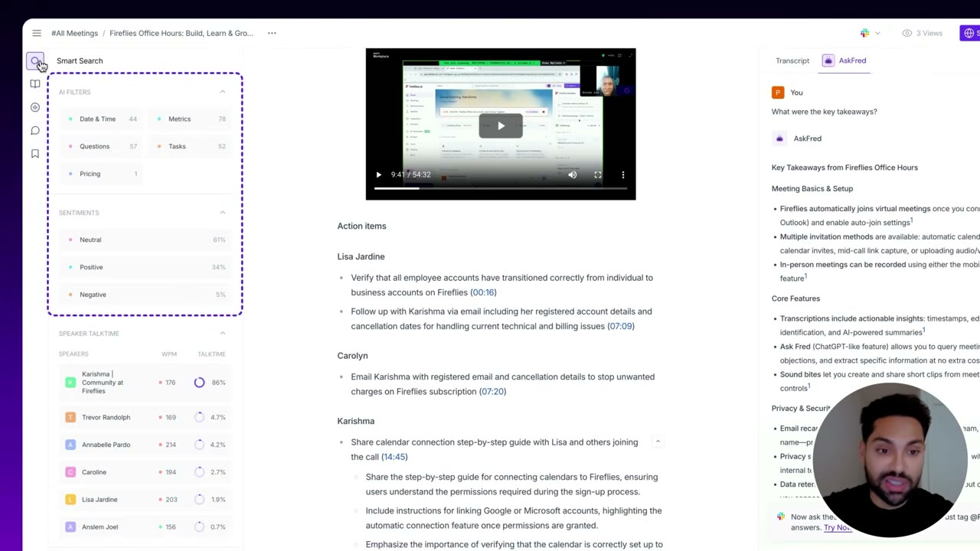
Task: Open Smart Search magnifier icon in sidebar
Action: click(x=35, y=60)
